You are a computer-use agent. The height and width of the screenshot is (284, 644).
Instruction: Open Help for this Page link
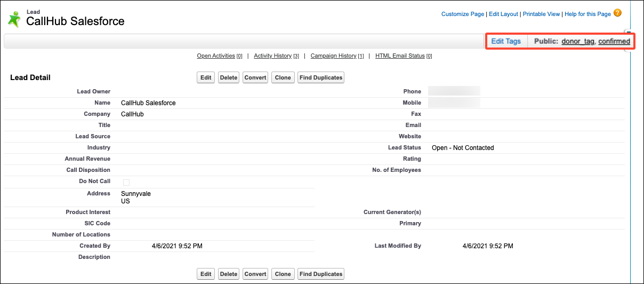tap(587, 14)
